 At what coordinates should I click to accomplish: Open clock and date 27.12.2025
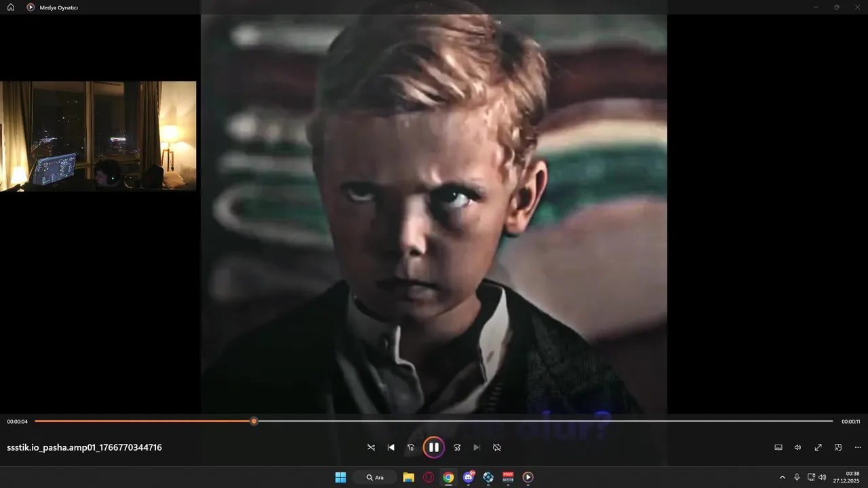(x=846, y=477)
